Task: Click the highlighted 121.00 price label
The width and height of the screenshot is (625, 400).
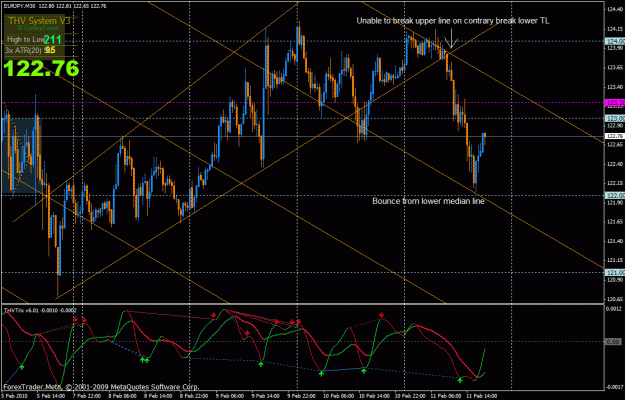Action: click(614, 273)
